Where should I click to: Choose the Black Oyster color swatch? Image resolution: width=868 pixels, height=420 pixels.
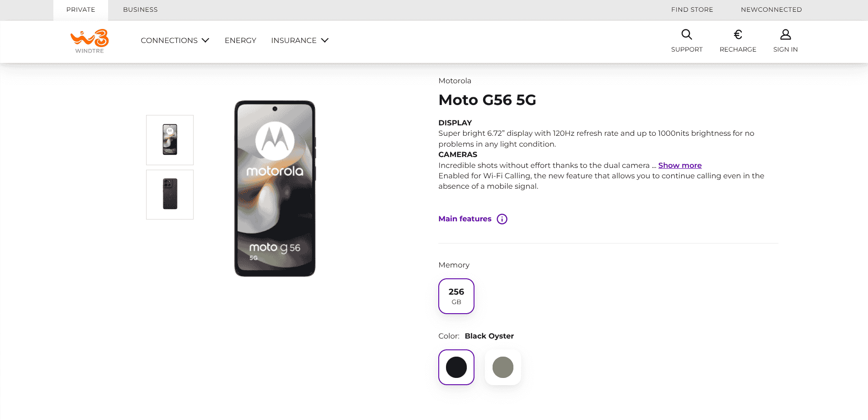tap(456, 367)
